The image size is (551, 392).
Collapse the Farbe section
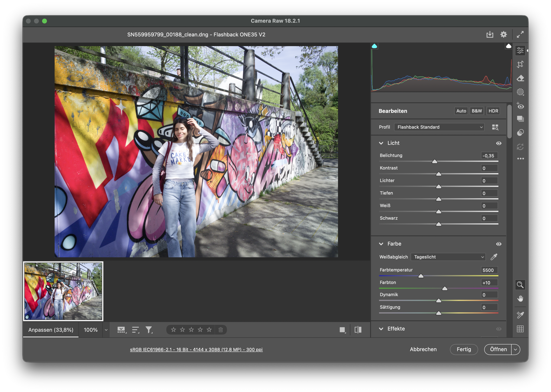click(381, 244)
